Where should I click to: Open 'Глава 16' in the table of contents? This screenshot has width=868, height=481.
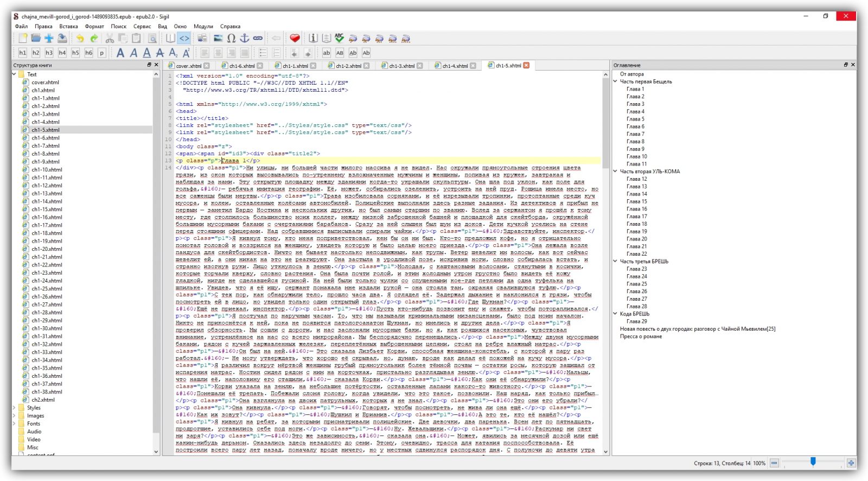(x=636, y=209)
